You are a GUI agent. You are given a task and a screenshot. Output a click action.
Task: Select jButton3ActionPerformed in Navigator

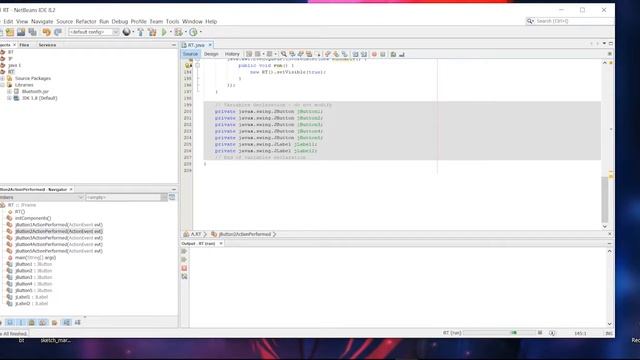59,238
